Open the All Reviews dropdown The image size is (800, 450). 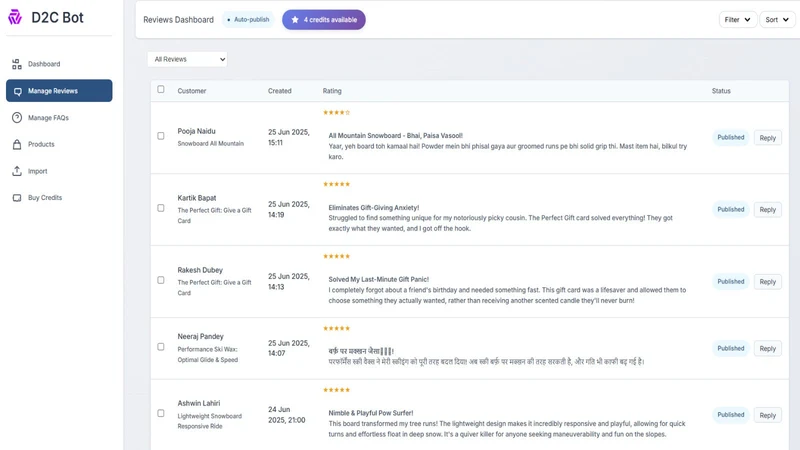187,59
